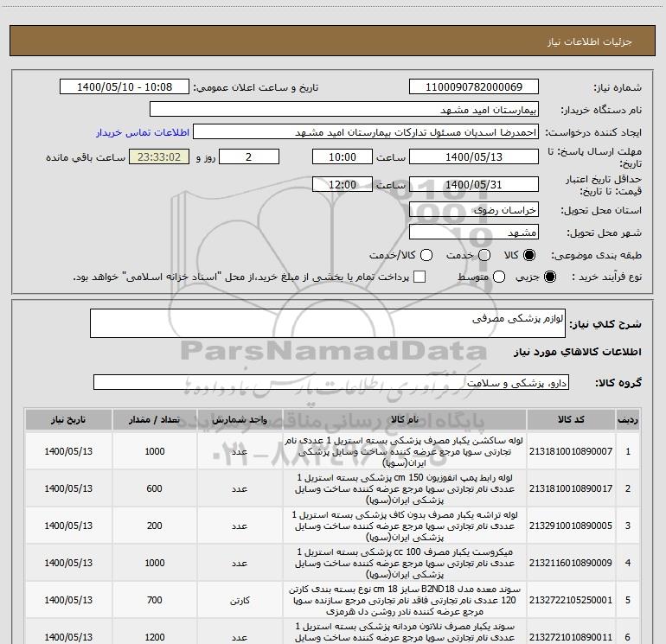Click the تعداد / مقدار column header

[155, 420]
